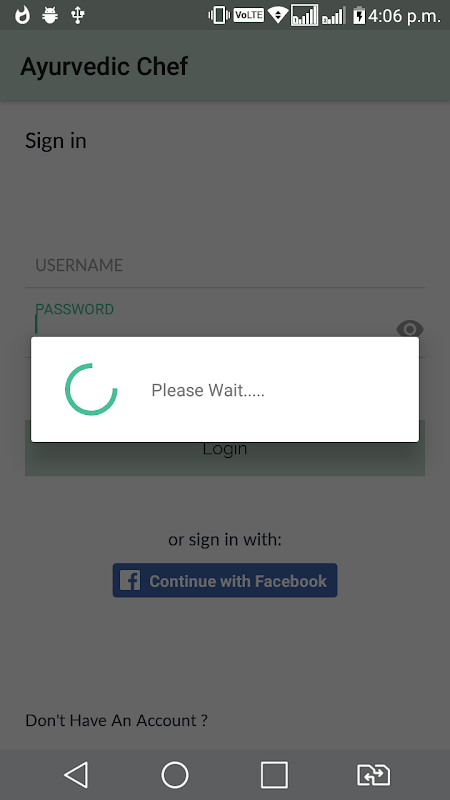Screen dimensions: 450x800
Task: Tap the Wi-Fi signal icon
Action: click(x=278, y=15)
